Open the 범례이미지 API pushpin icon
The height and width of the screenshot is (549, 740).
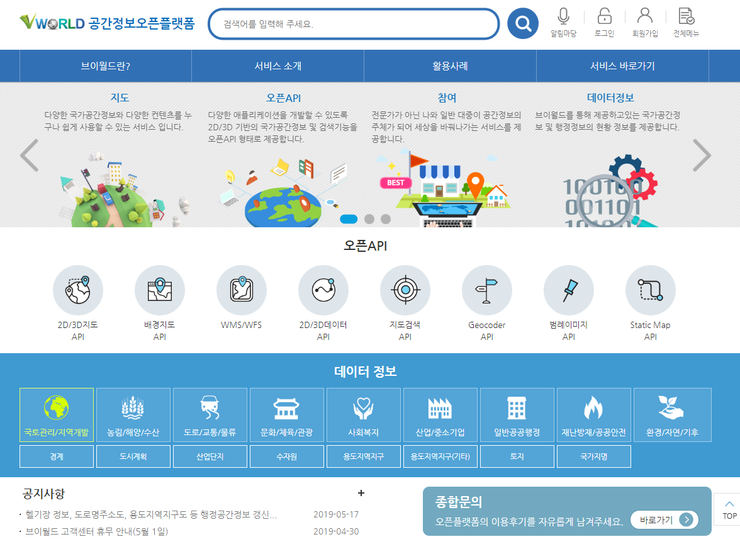coord(569,290)
